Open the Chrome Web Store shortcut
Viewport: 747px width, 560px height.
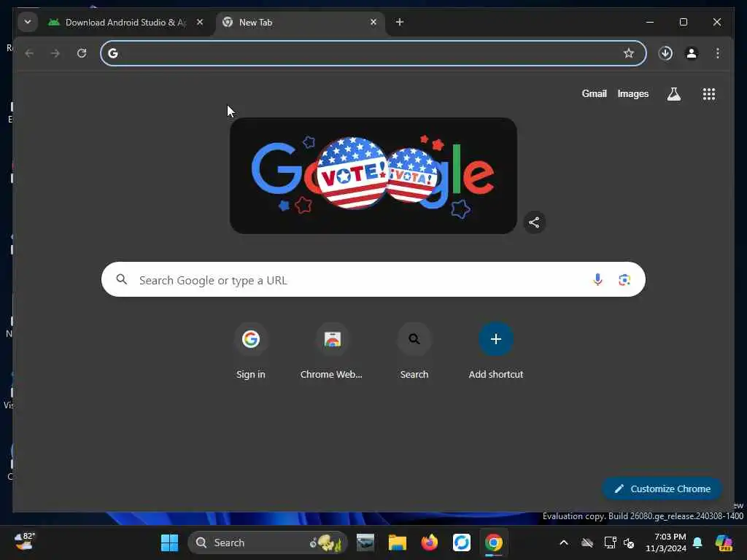(x=332, y=351)
